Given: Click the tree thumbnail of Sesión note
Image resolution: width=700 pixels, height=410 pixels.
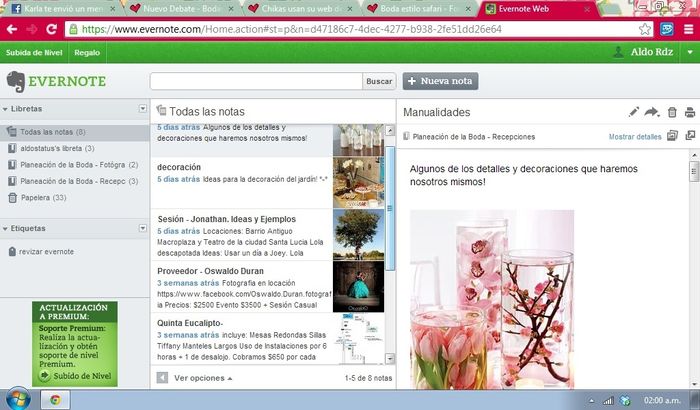Looking at the screenshot, I should point(358,235).
